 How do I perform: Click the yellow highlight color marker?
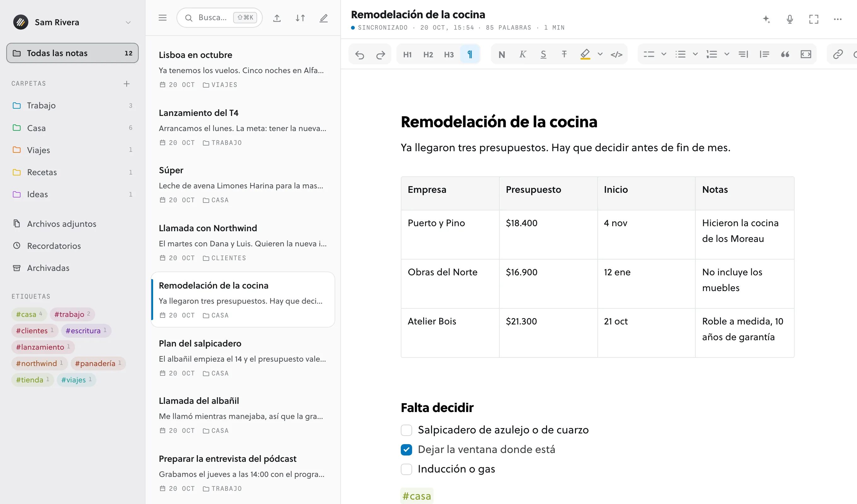(x=585, y=54)
